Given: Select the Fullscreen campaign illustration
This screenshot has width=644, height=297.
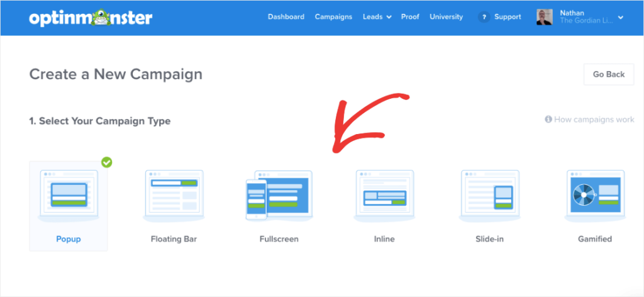Looking at the screenshot, I should (279, 196).
